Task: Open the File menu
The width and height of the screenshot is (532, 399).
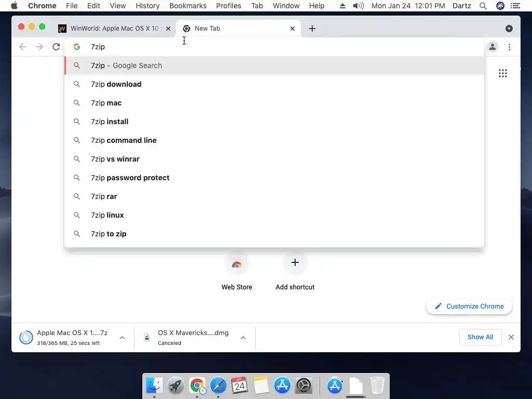Action: click(x=72, y=6)
